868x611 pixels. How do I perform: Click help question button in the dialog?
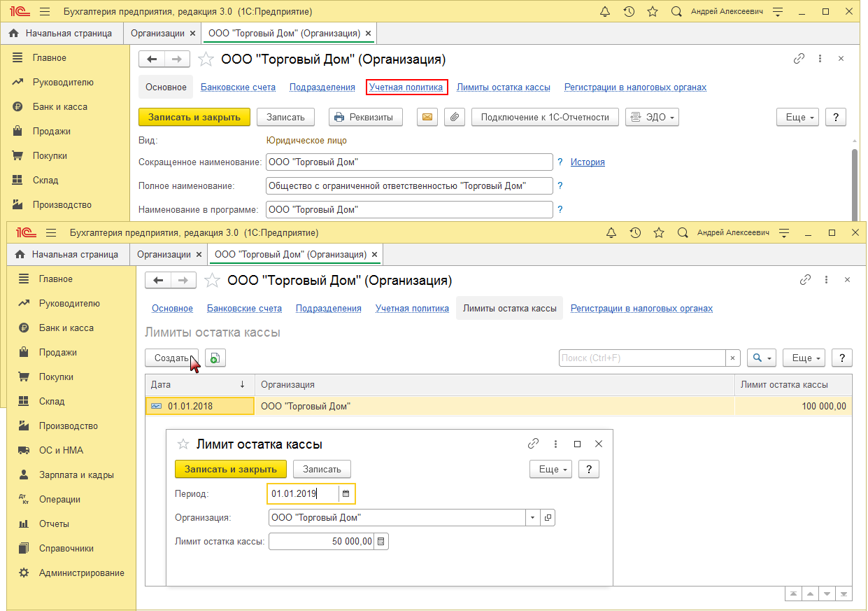point(589,469)
